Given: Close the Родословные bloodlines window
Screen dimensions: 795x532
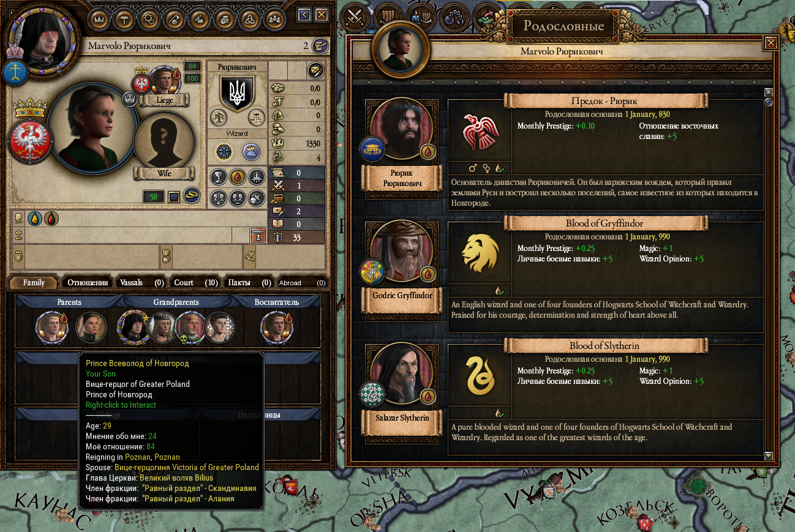Looking at the screenshot, I should coord(771,43).
